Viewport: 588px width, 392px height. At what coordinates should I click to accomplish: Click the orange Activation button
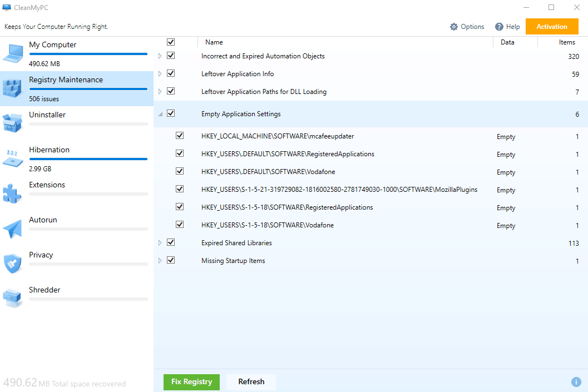click(x=551, y=26)
